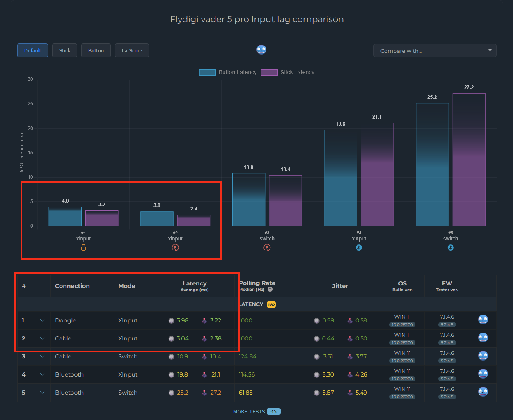Click the Bluetooth icon under #5 switch

tap(451, 248)
